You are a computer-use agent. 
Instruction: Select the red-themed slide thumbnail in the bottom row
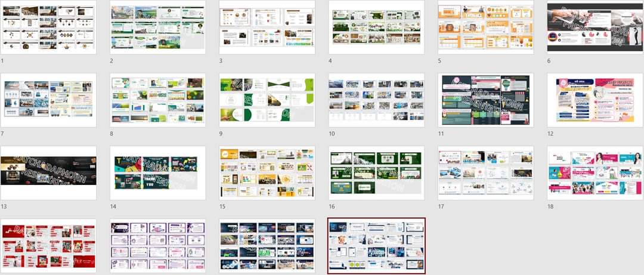click(x=48, y=246)
